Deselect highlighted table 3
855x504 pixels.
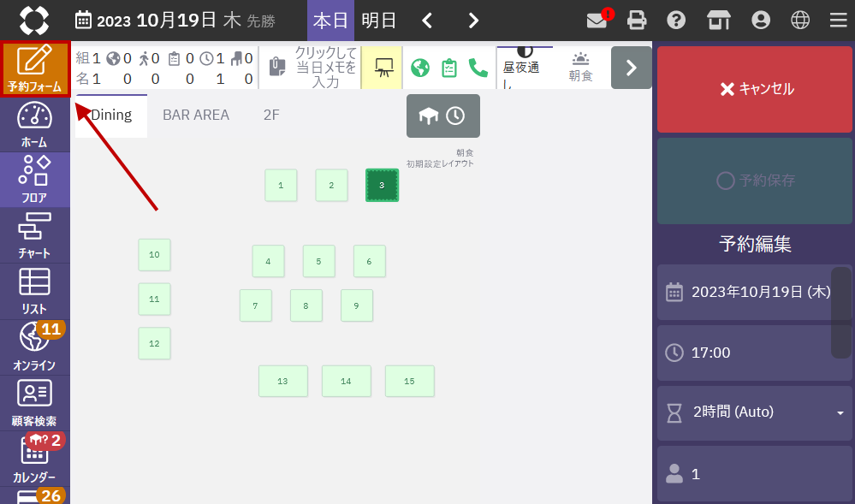click(x=383, y=186)
